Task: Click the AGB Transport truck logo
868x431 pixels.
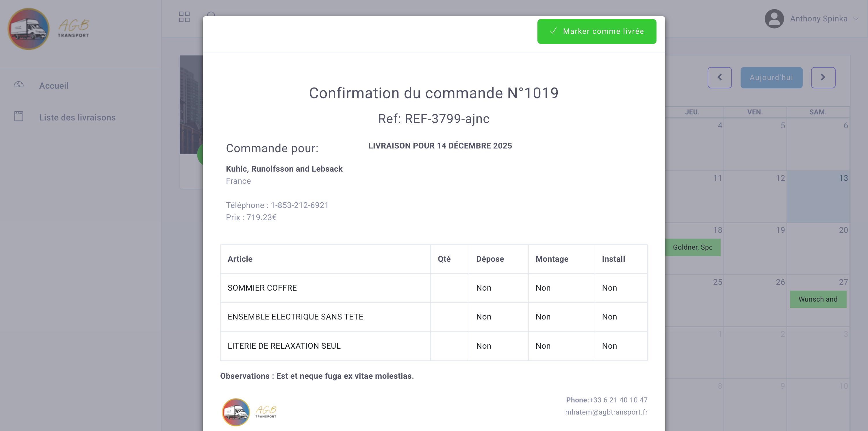Action: click(x=29, y=29)
